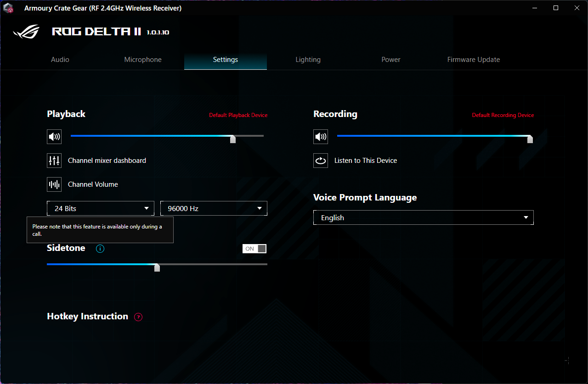Click the sidetone tooltip about calls
This screenshot has height=384, width=588.
coord(100,230)
